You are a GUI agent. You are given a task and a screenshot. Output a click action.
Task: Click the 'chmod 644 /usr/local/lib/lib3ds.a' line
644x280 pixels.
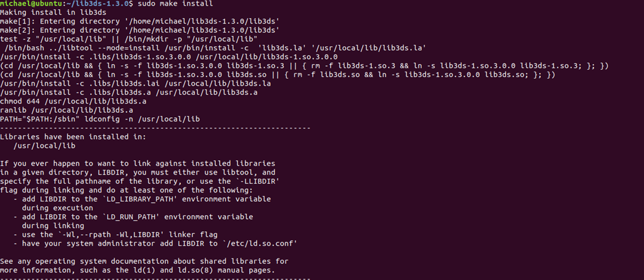pos(73,101)
